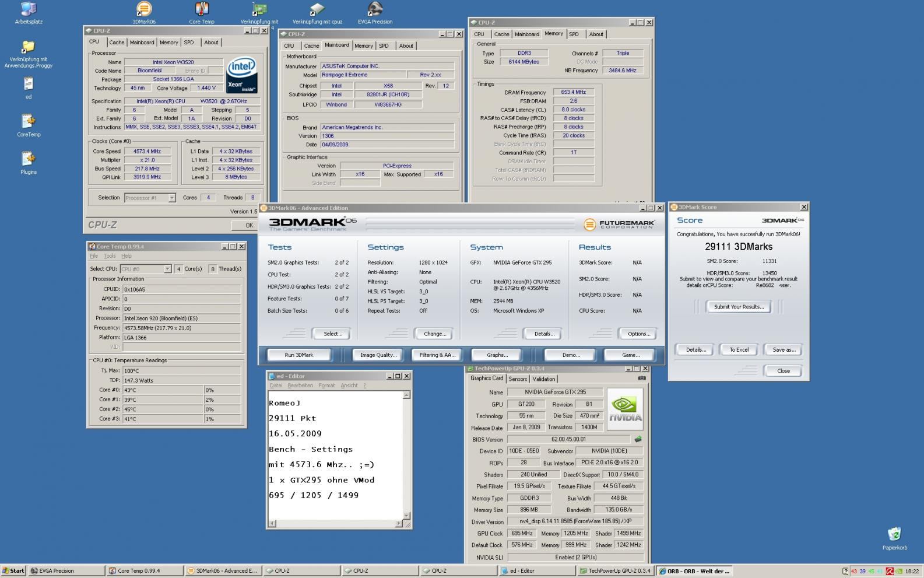Switch to Caches tab in first CPU-Z window

tap(117, 43)
